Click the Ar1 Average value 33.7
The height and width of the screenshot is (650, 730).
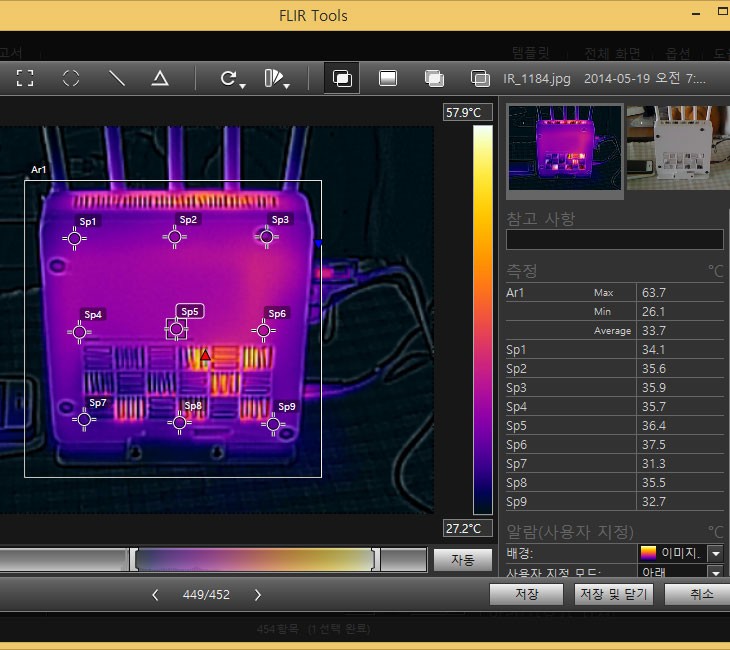[654, 331]
